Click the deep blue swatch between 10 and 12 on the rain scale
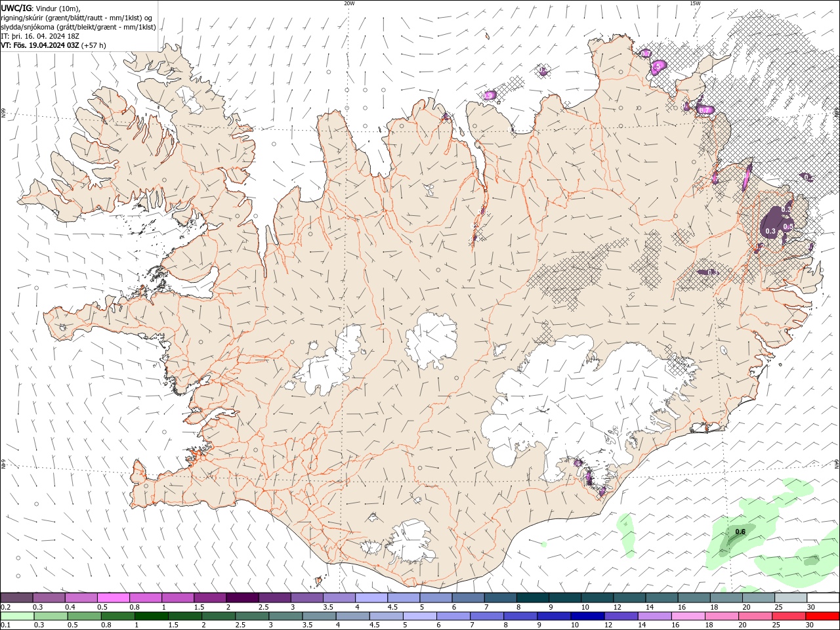 [x=587, y=616]
